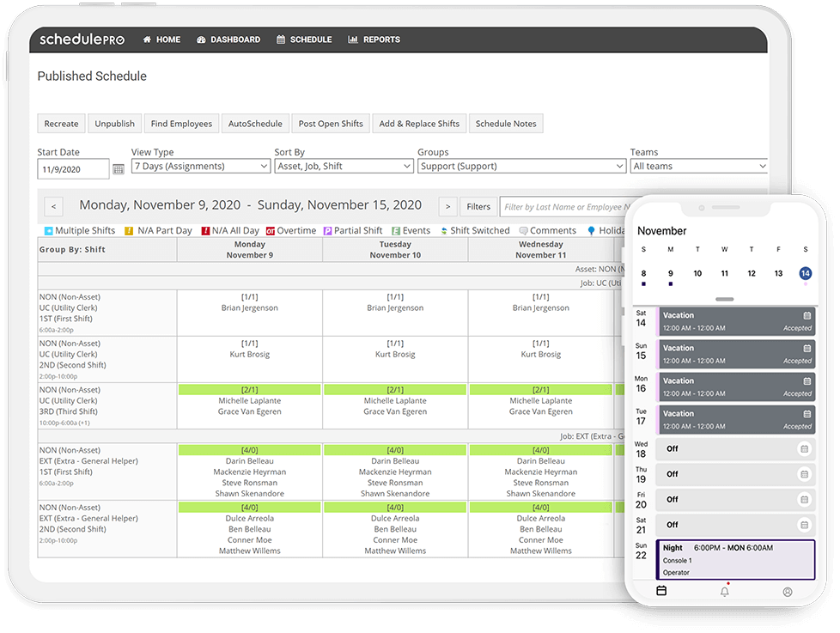Click the Overtime legend icon
The width and height of the screenshot is (840, 633).
click(x=270, y=231)
